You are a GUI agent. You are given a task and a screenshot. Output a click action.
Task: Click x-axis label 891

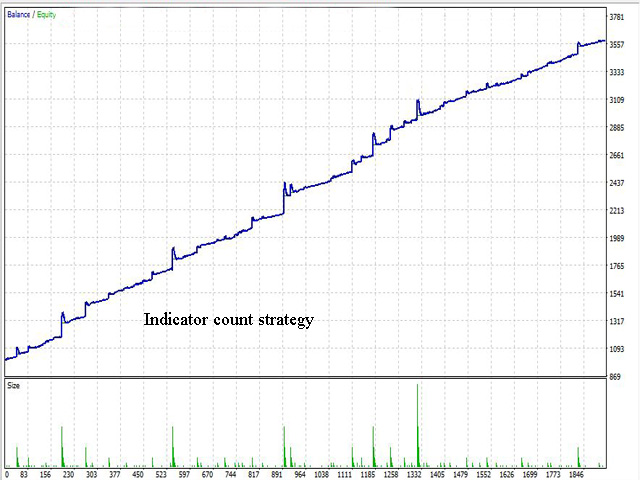coord(277,474)
